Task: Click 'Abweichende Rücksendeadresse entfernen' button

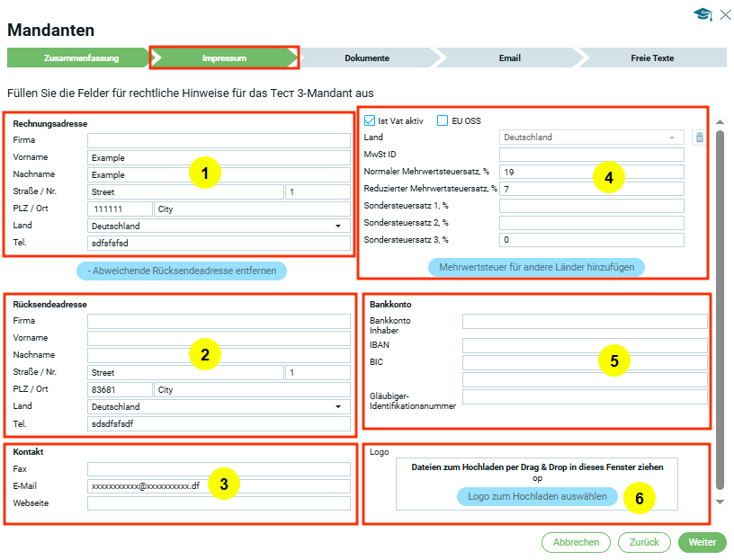Action: [182, 271]
